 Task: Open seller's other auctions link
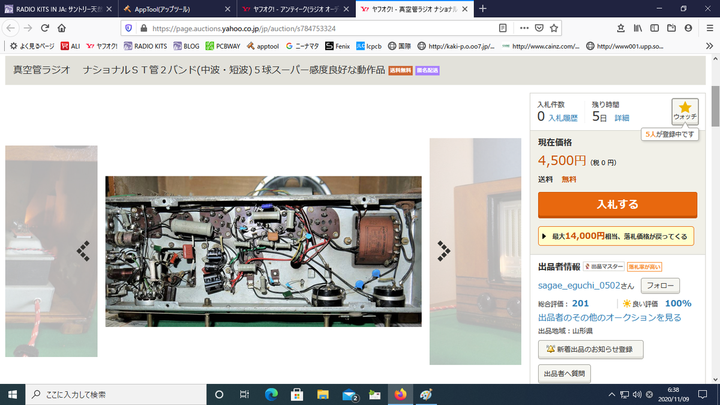pyautogui.click(x=609, y=317)
